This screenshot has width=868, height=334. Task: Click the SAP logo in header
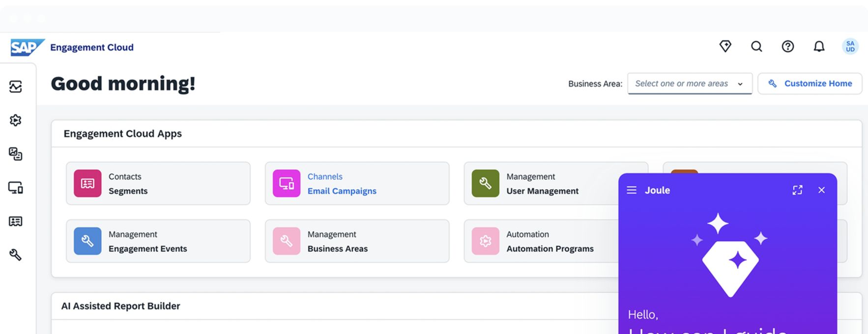pos(27,47)
